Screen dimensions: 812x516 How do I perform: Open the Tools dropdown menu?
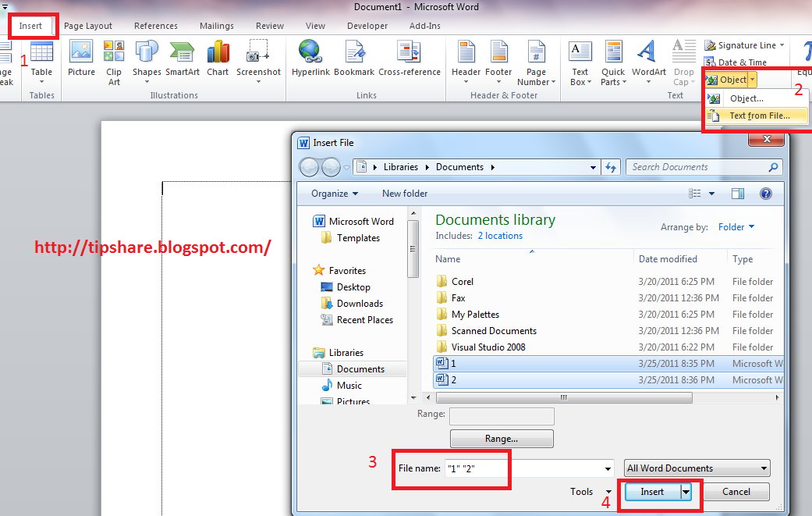point(591,492)
